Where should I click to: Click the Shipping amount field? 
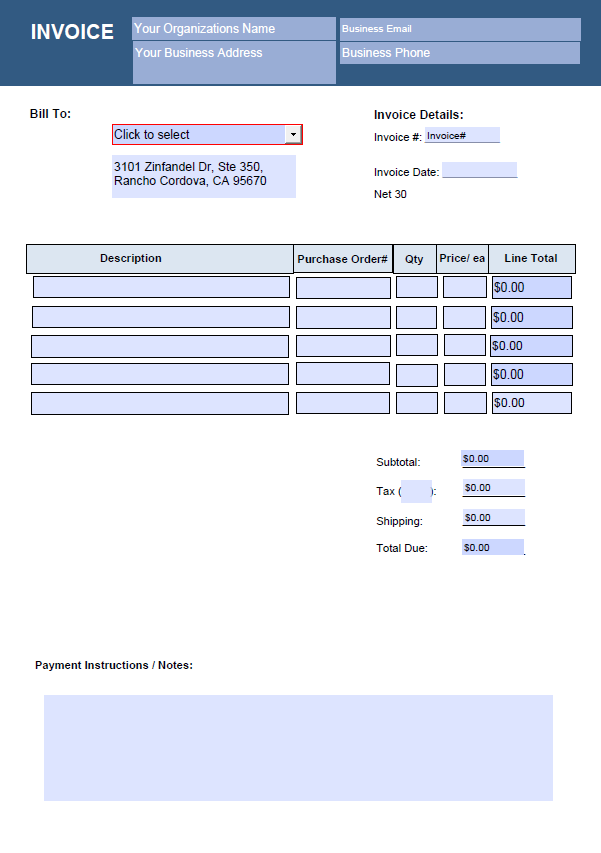coord(494,517)
